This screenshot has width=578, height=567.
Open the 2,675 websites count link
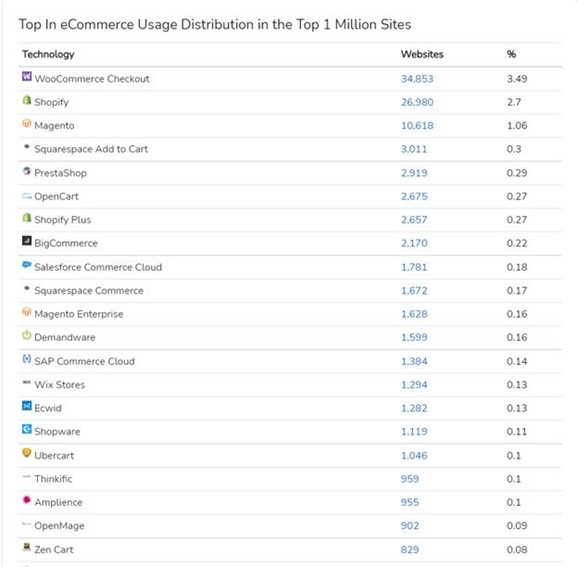tap(414, 196)
